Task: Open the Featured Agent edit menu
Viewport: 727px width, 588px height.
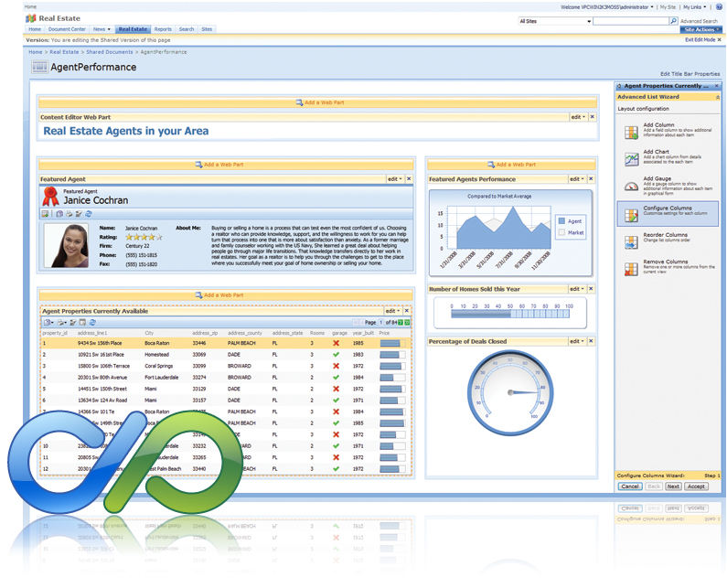Action: point(395,178)
